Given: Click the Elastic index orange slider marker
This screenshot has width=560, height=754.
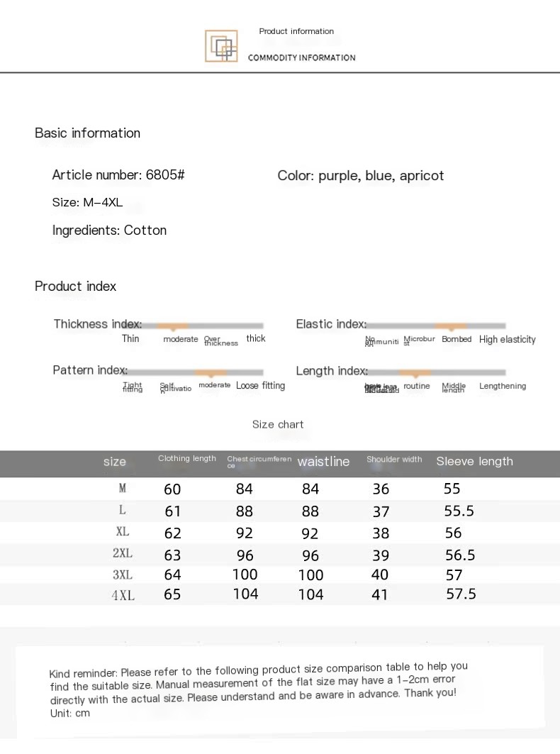Looking at the screenshot, I should (450, 326).
